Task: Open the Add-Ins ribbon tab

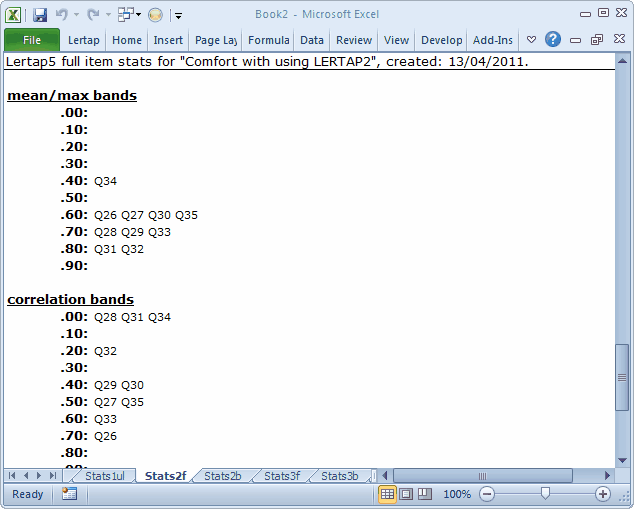Action: coord(493,40)
